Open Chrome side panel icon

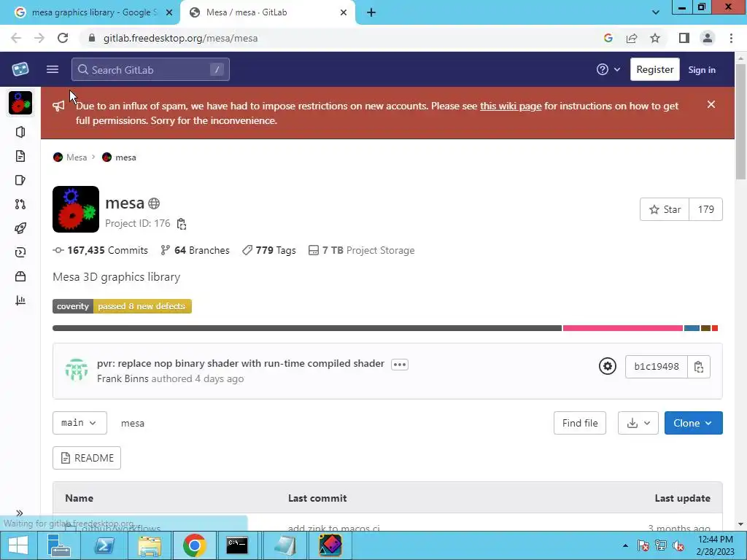click(x=684, y=38)
